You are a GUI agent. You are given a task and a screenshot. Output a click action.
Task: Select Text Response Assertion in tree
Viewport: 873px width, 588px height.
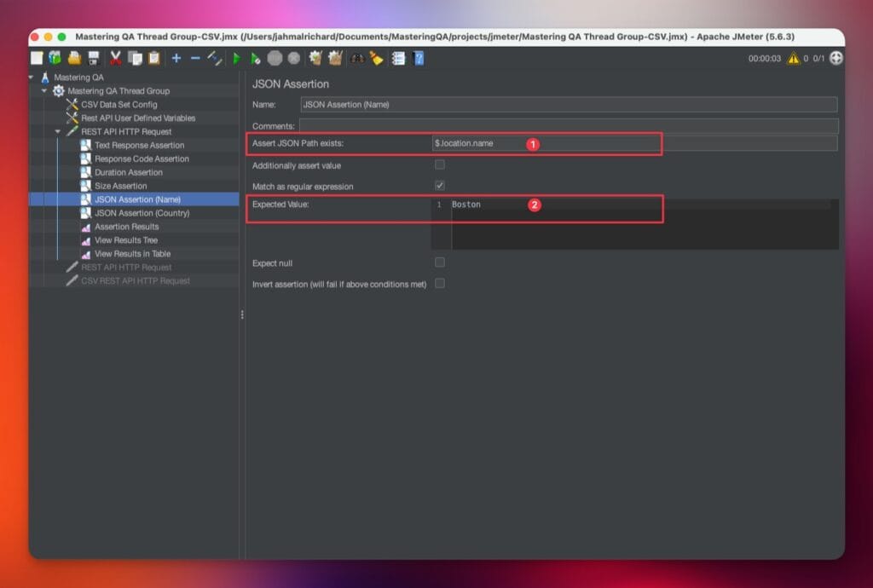[x=139, y=145]
